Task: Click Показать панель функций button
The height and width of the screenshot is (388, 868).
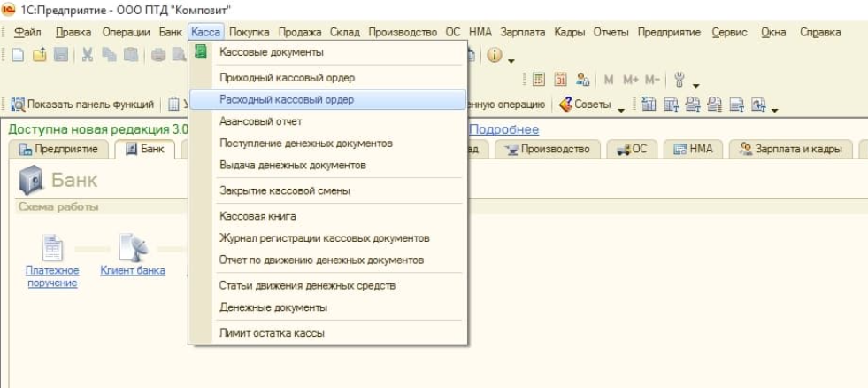Action: [82, 105]
